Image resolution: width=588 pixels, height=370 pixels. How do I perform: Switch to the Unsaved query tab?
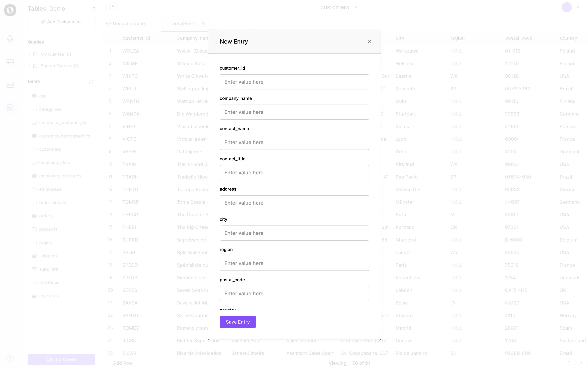pyautogui.click(x=126, y=24)
